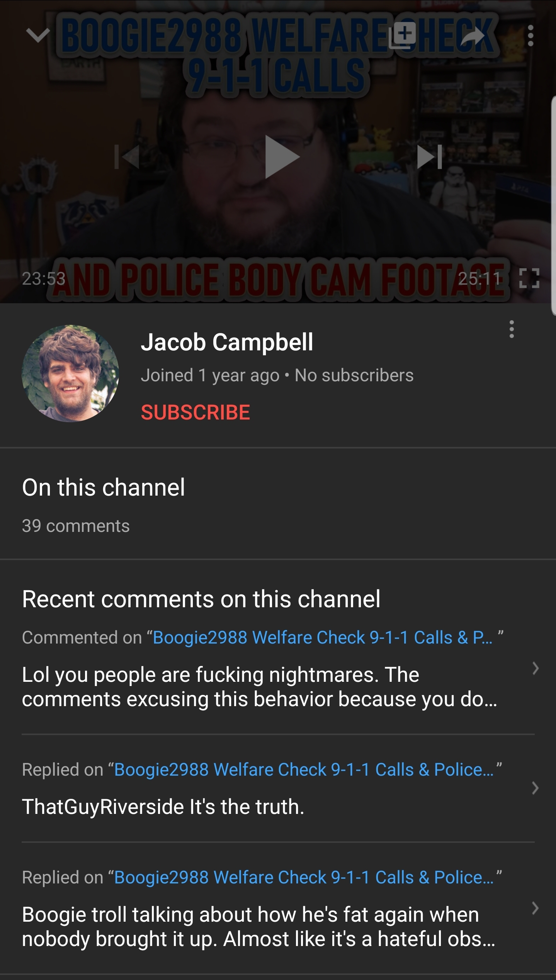556x980 pixels.
Task: Subscribe to Jacob Campbell
Action: pyautogui.click(x=196, y=412)
